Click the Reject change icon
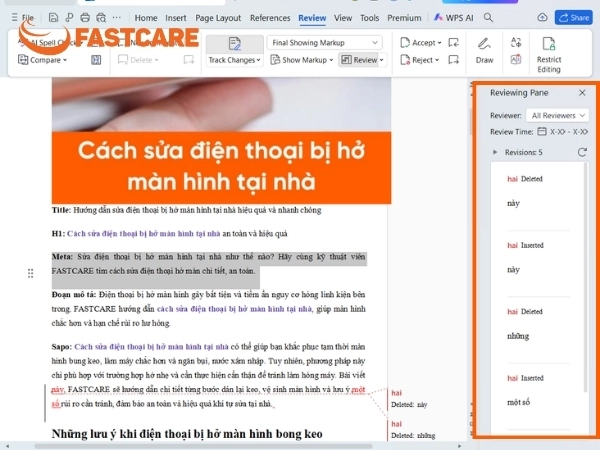 point(405,60)
